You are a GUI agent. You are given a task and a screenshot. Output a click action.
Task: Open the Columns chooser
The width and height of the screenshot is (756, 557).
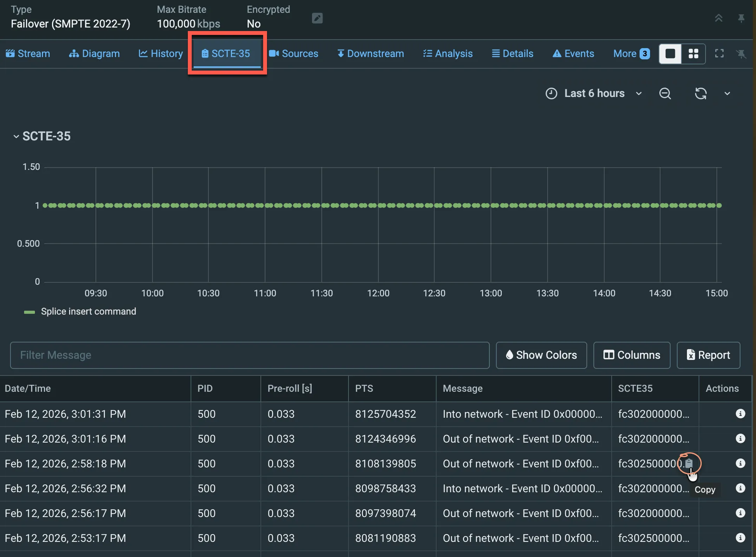click(632, 355)
